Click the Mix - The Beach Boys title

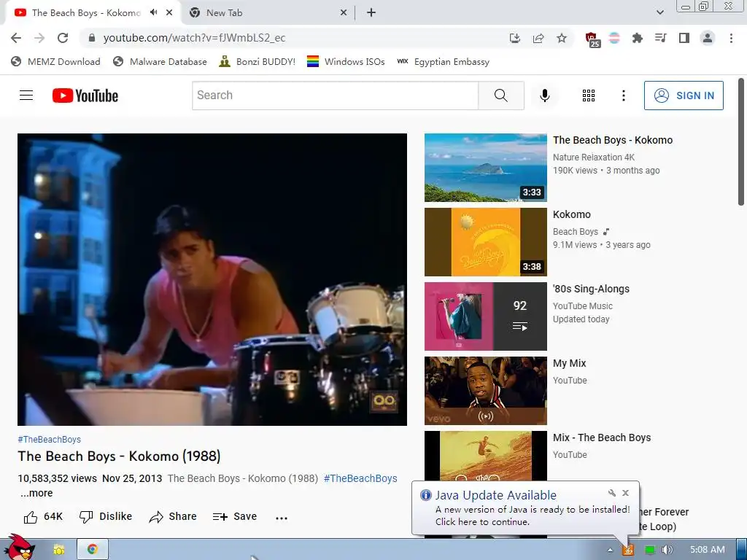click(602, 437)
